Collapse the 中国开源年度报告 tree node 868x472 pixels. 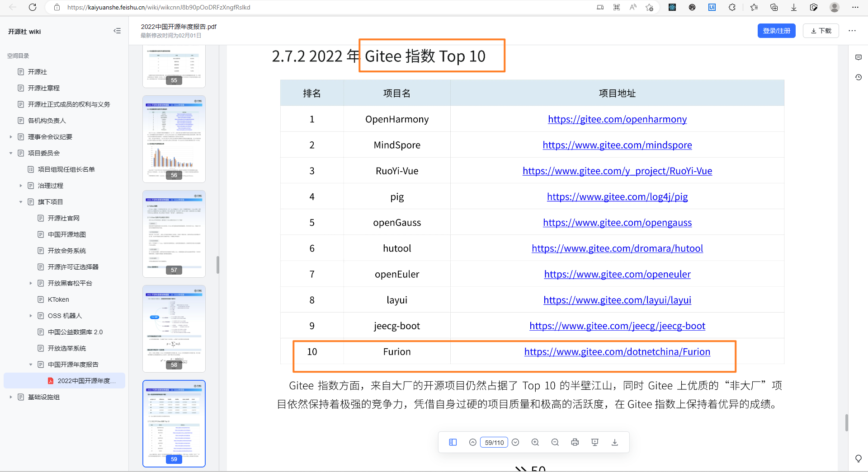pyautogui.click(x=31, y=365)
